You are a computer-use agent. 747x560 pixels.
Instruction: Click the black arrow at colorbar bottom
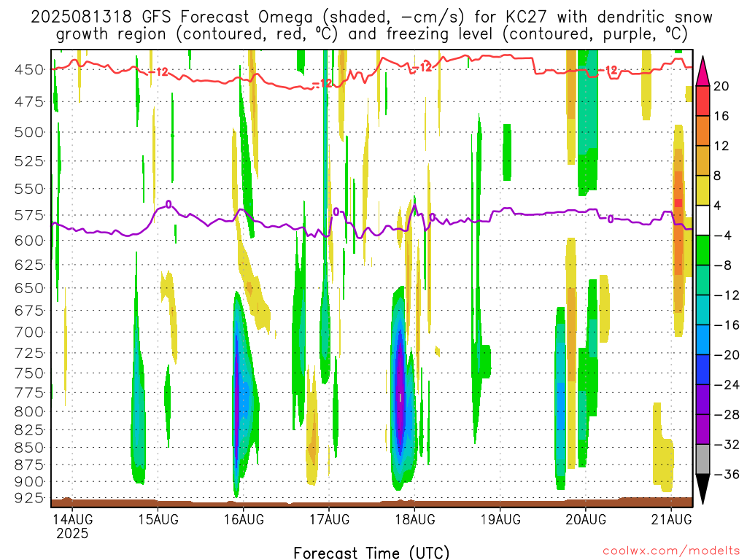click(x=703, y=489)
